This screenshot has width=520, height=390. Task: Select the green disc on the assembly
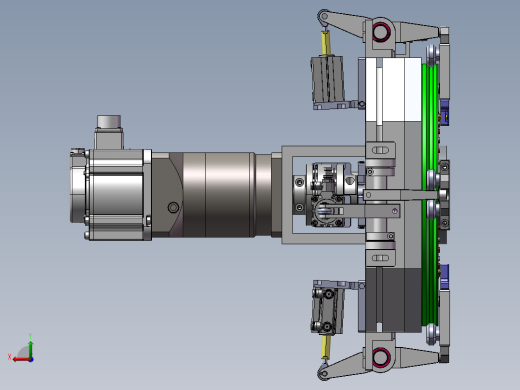click(x=430, y=195)
